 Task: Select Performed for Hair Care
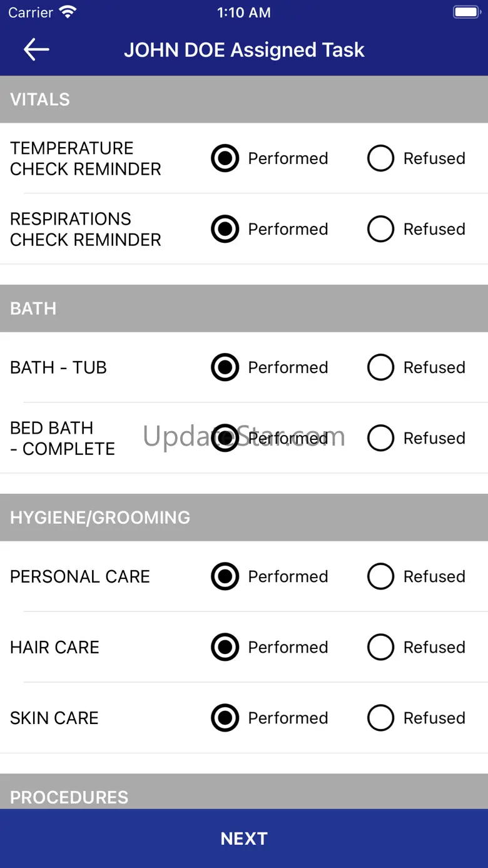(225, 647)
